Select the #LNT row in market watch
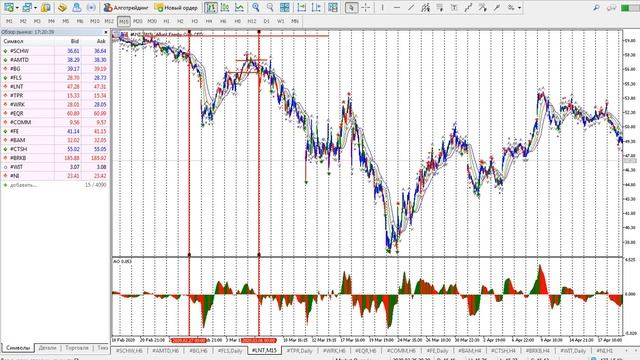Screen dimensions: 640x360 pyautogui.click(x=55, y=87)
